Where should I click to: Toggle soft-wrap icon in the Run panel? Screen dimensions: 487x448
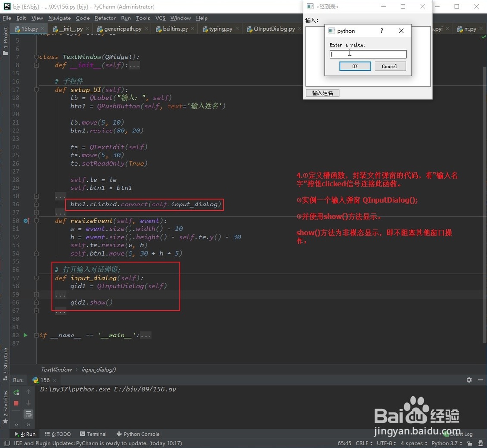(28, 414)
